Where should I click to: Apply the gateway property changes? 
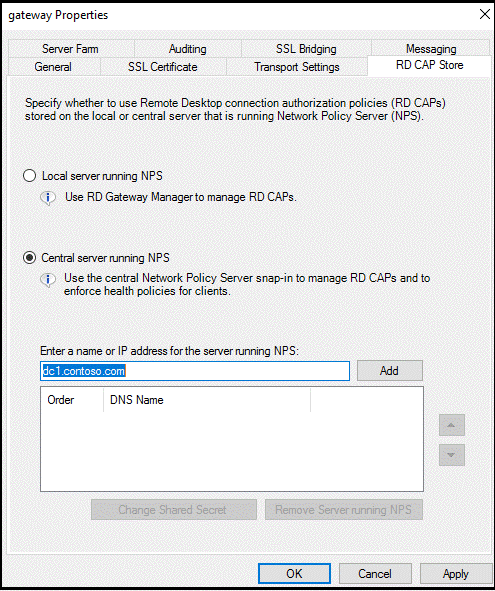click(x=455, y=573)
